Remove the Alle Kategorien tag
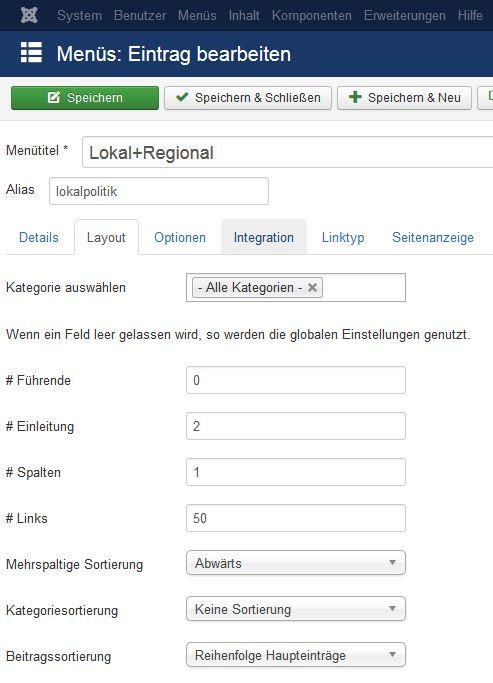This screenshot has width=493, height=683. pos(312,287)
